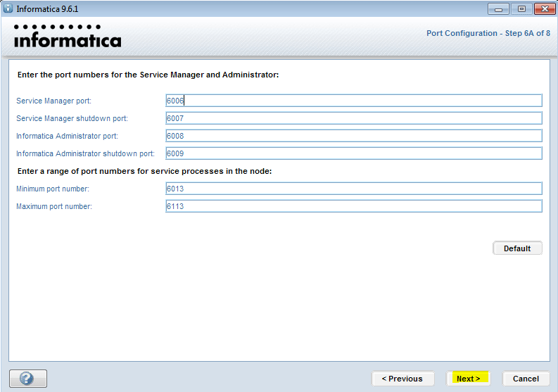Close the Informatica 9.6.1 window
558x392 pixels.
(x=545, y=9)
